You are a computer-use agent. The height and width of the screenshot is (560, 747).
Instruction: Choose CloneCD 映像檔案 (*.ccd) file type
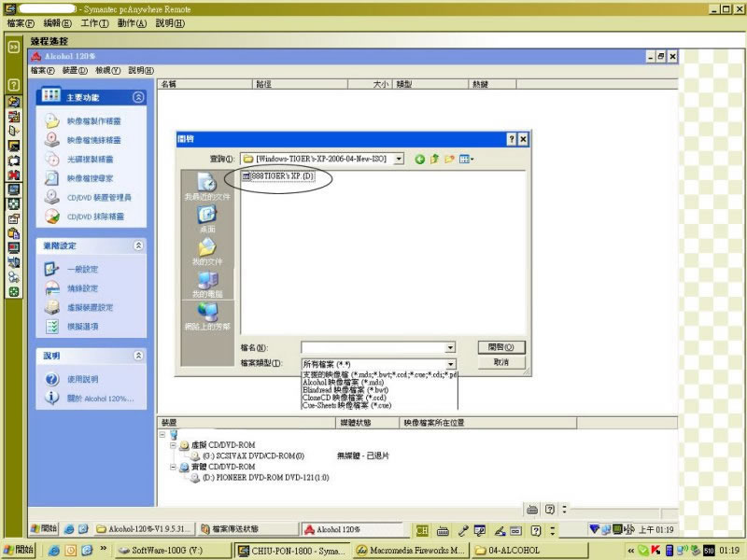pyautogui.click(x=344, y=398)
